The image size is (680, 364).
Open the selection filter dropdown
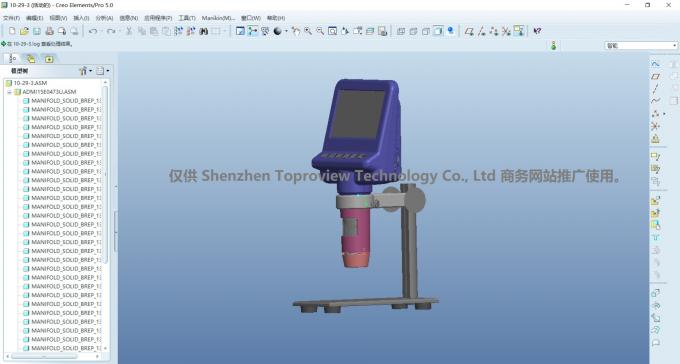641,46
